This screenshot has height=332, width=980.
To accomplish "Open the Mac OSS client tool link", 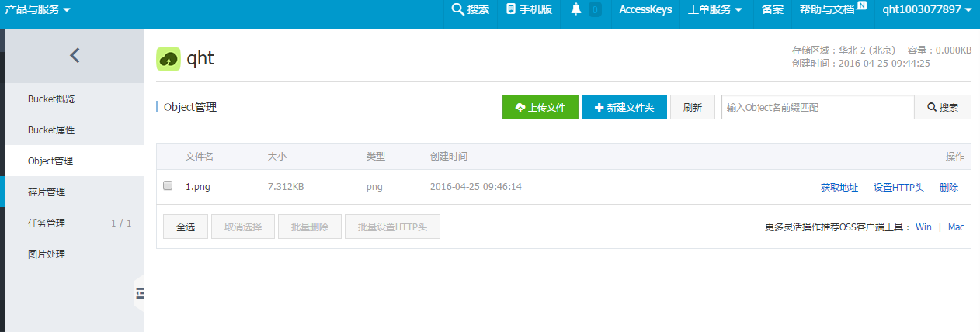I will [956, 227].
